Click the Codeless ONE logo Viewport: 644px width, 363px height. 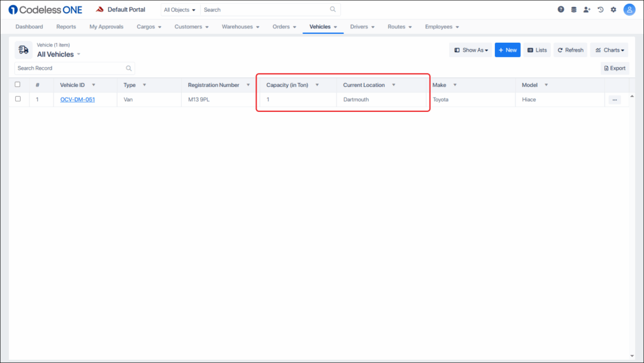coord(44,9)
